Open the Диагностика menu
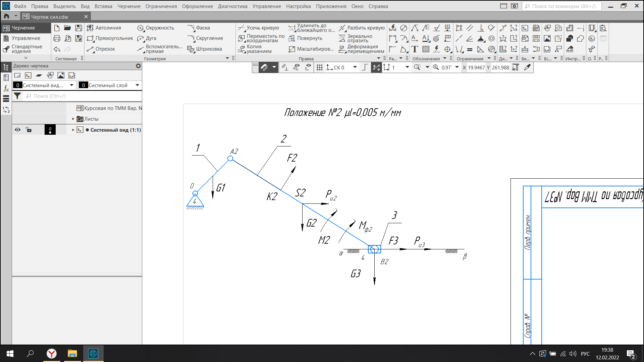The image size is (644, 362). [x=232, y=6]
